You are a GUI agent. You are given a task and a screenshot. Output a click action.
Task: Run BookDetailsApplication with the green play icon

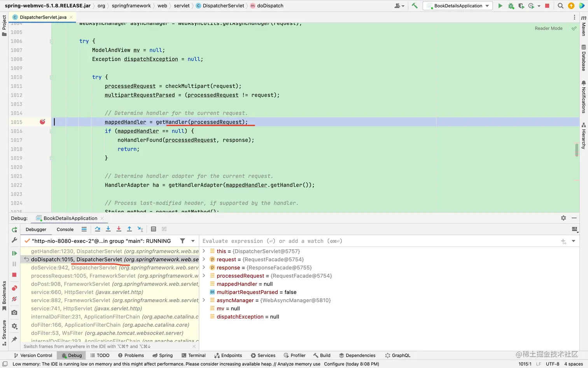(500, 6)
